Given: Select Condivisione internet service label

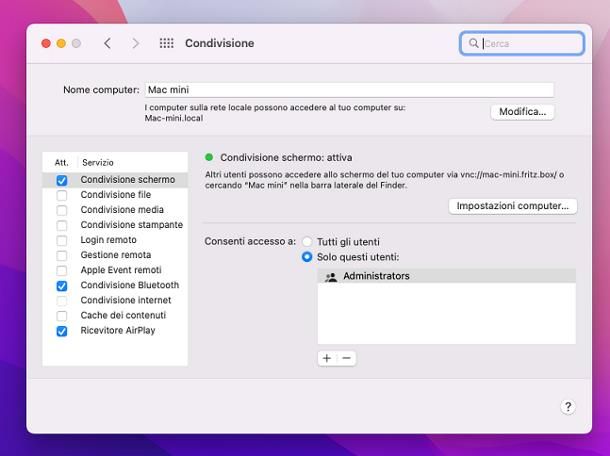Looking at the screenshot, I should tap(126, 300).
